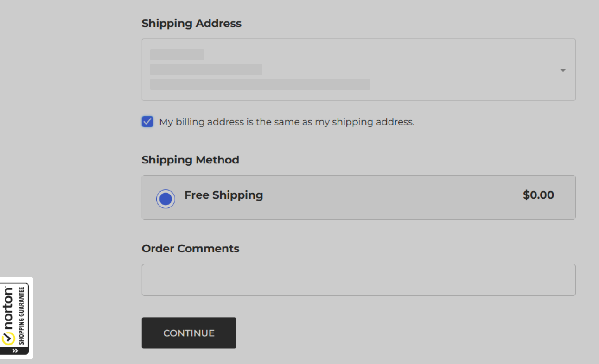The width and height of the screenshot is (599, 364).
Task: Click the Norton yellow checkmark logo
Action: point(8,339)
